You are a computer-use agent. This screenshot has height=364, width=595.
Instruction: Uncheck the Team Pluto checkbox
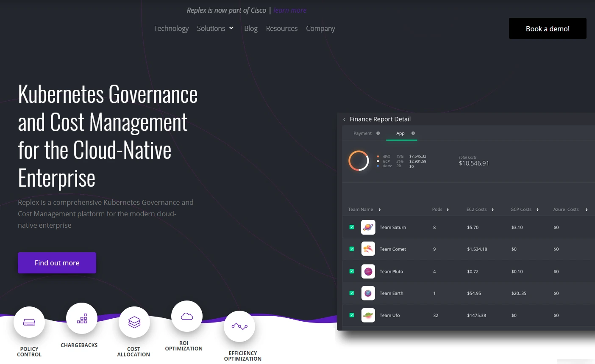[351, 271]
